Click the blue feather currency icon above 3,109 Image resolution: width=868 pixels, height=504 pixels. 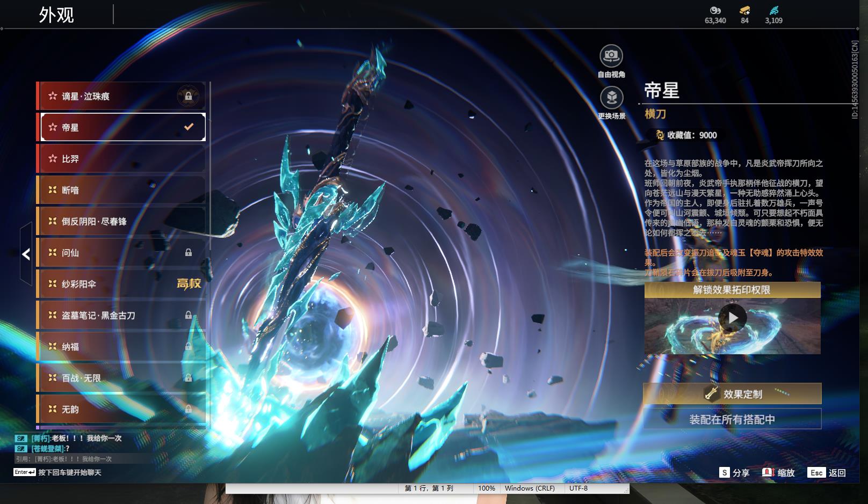[773, 10]
